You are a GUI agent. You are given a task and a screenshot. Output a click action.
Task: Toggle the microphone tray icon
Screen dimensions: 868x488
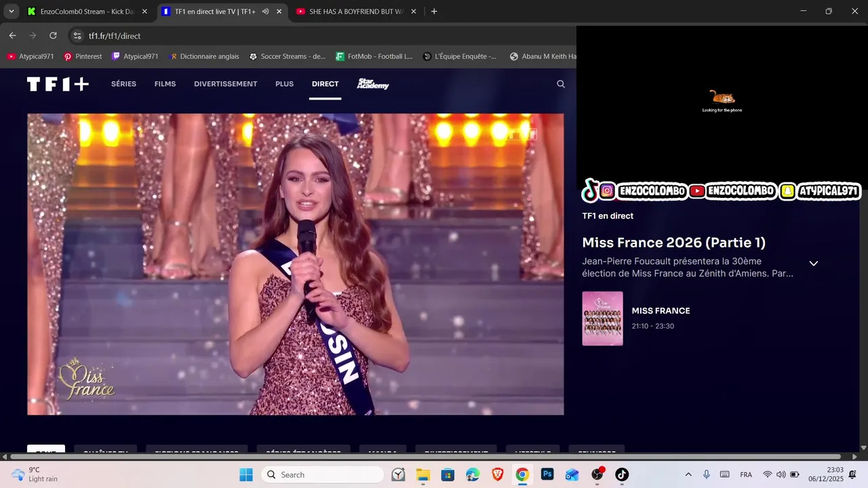tap(706, 474)
